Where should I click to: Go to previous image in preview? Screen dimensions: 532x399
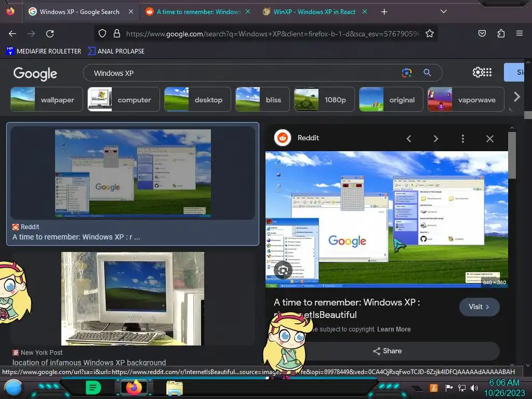click(408, 138)
